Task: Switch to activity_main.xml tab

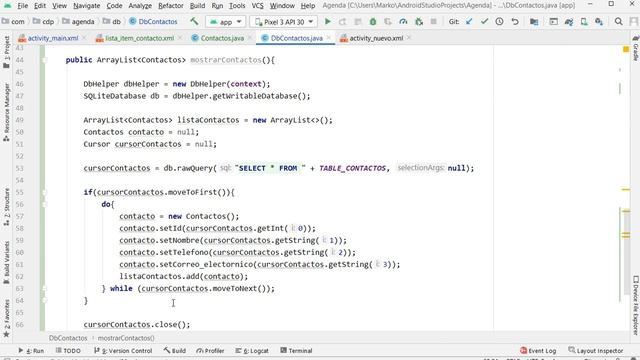Action: pyautogui.click(x=53, y=38)
